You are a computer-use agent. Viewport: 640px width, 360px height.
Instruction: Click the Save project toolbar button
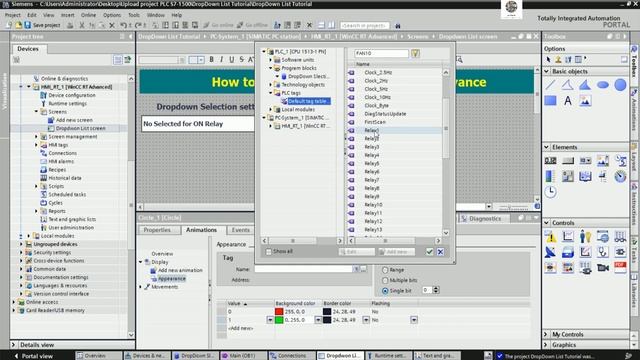42,25
